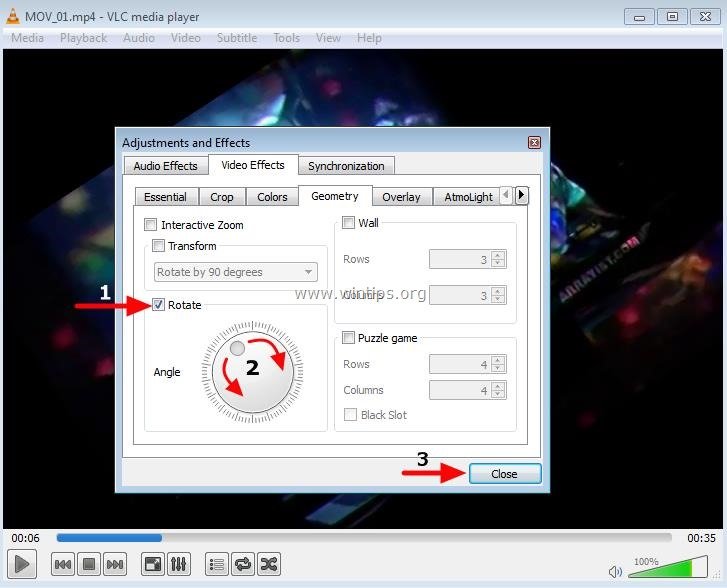Screen dimensions: 727x588
Task: Toggle loop playback icon
Action: (x=242, y=564)
